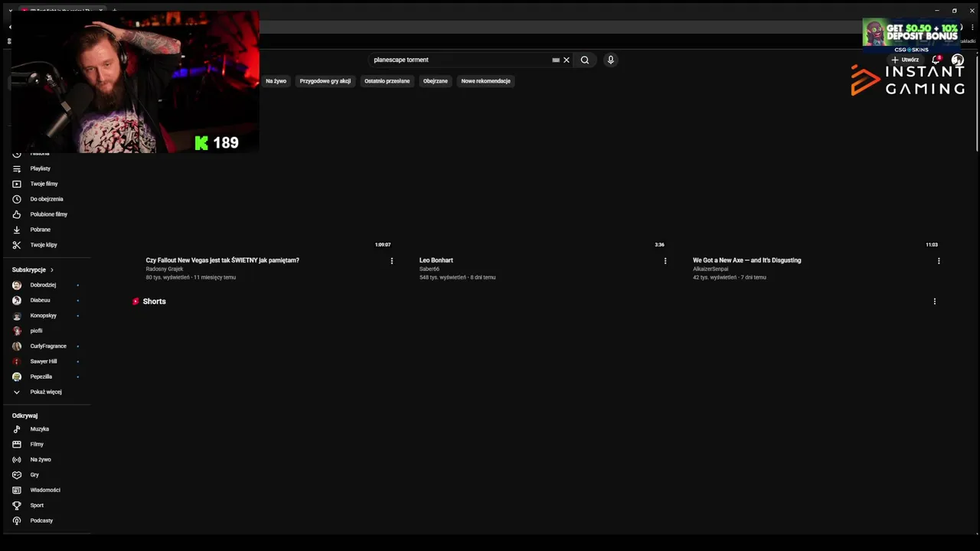Open pioRi channel subscription
The width and height of the screenshot is (980, 551).
point(46,331)
